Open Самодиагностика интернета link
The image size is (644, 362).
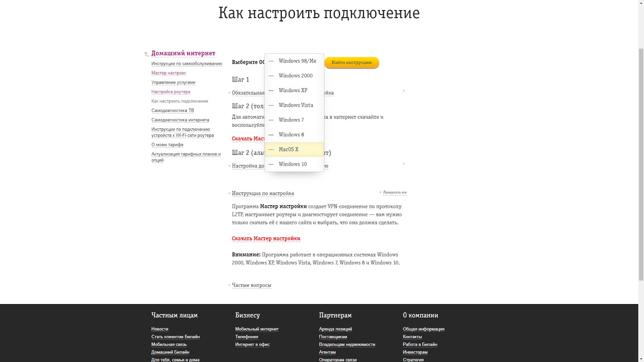point(180,120)
